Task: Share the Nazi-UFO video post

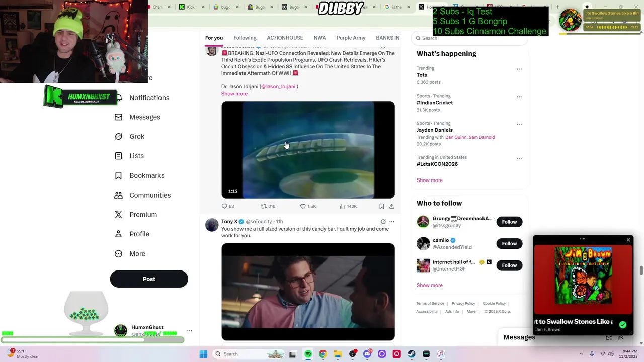Action: (392, 206)
